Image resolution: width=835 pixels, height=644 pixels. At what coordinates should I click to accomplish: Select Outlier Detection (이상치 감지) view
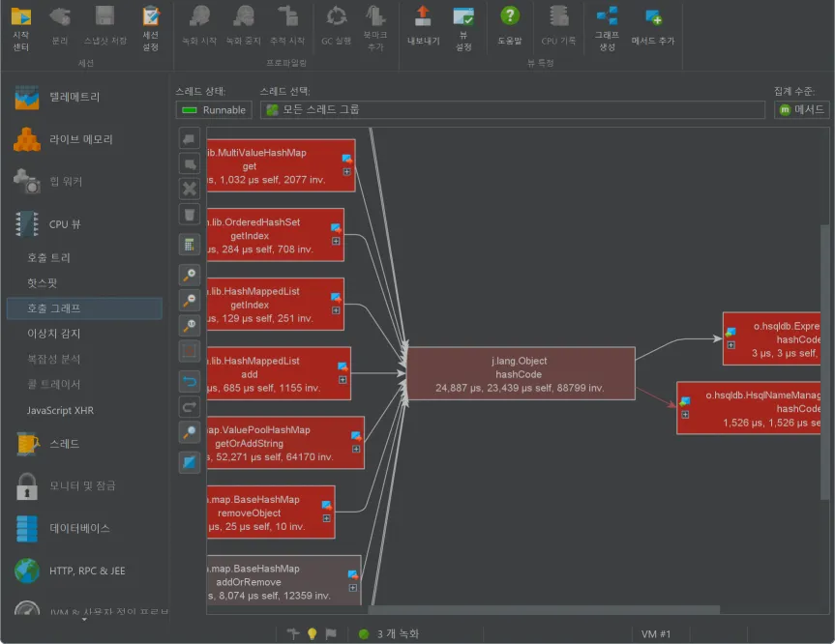(x=54, y=334)
